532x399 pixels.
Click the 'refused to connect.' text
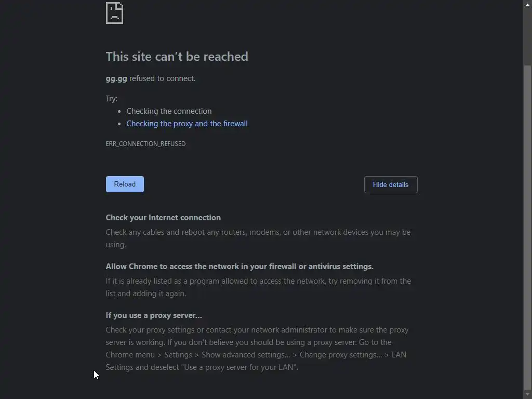[x=162, y=78]
